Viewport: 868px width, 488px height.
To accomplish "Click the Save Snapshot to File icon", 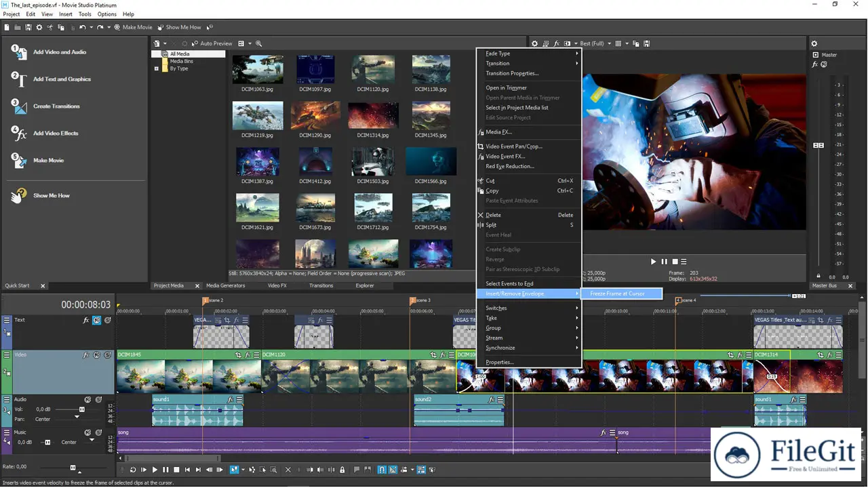I will point(647,43).
